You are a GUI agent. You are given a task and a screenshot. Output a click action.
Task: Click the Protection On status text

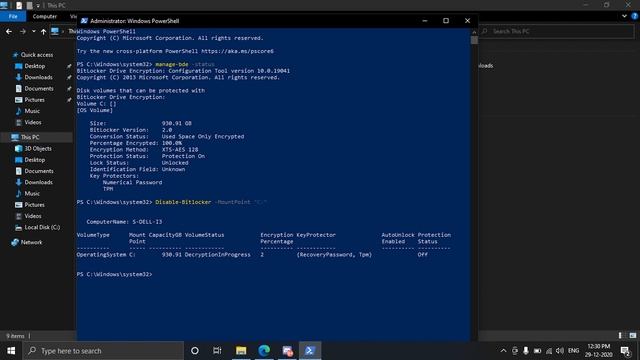pos(183,156)
